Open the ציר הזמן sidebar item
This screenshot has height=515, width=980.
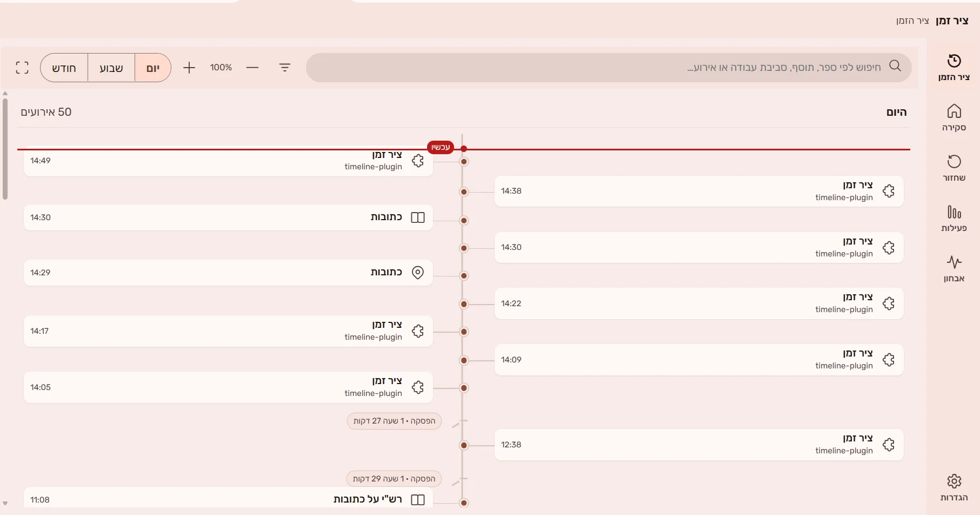[x=954, y=68]
